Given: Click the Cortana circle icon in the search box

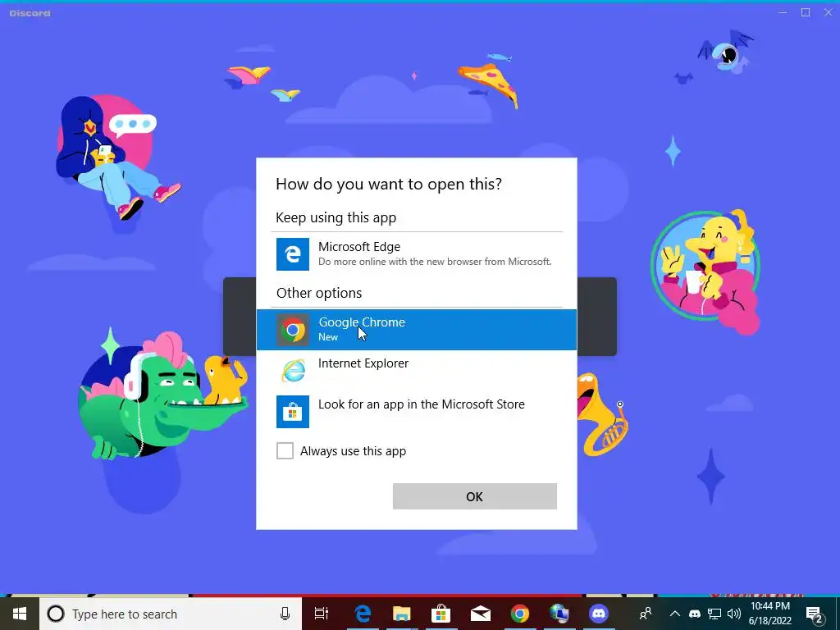Looking at the screenshot, I should click(x=56, y=614).
